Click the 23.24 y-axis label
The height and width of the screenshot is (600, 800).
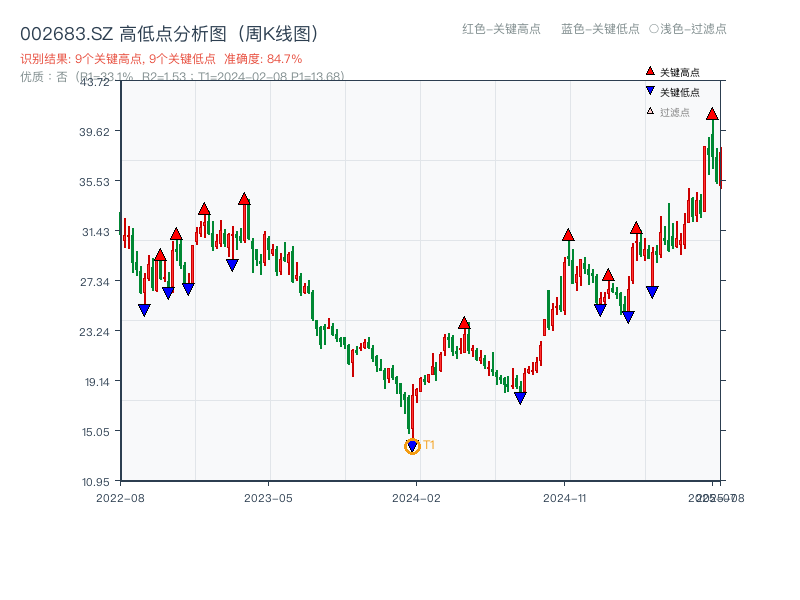(x=94, y=332)
